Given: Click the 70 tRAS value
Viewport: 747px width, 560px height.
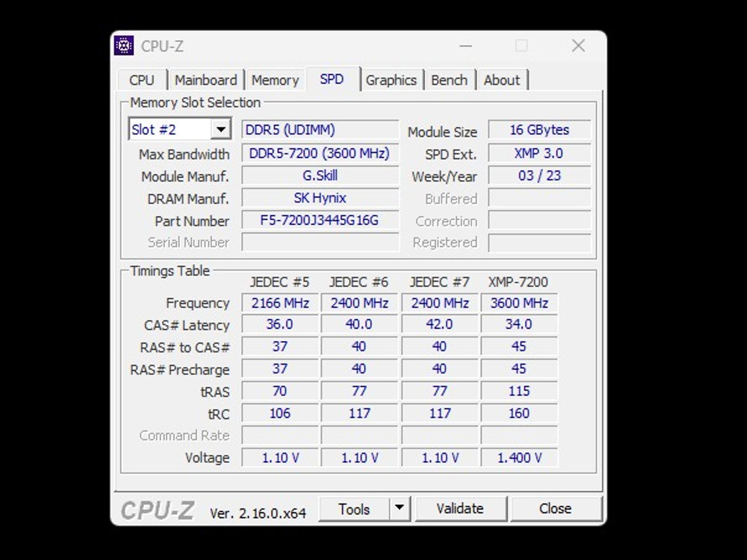Looking at the screenshot, I should (x=280, y=391).
